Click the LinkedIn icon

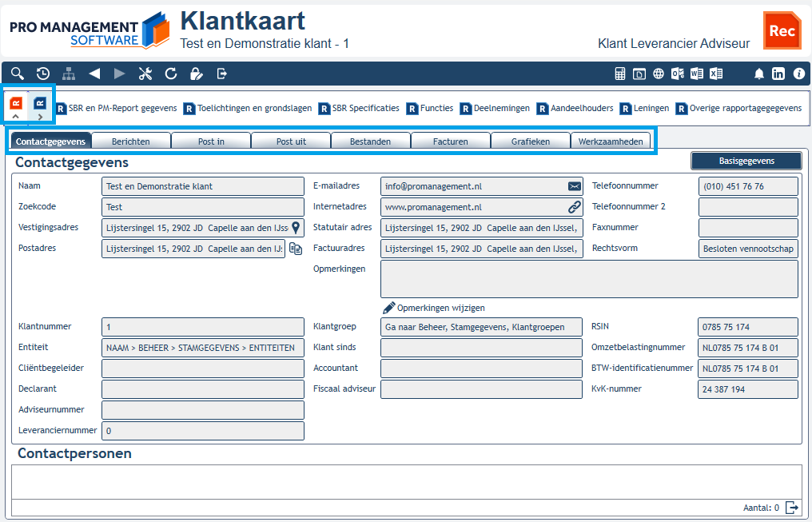pyautogui.click(x=778, y=74)
